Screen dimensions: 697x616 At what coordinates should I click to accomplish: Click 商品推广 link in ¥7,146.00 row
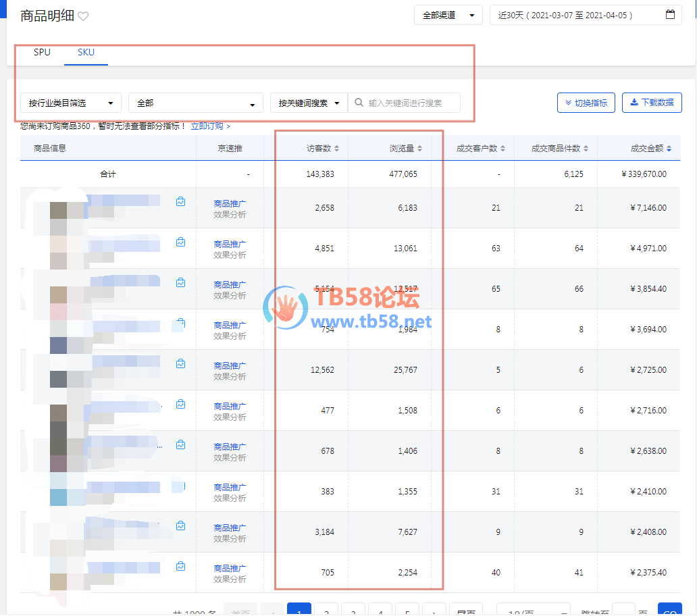(x=230, y=203)
